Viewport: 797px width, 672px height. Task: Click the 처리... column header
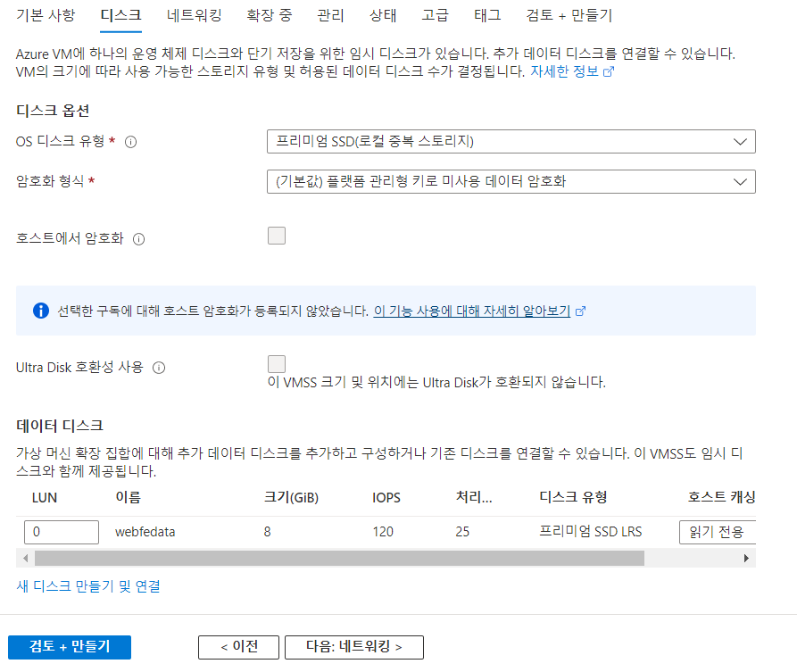pyautogui.click(x=474, y=497)
